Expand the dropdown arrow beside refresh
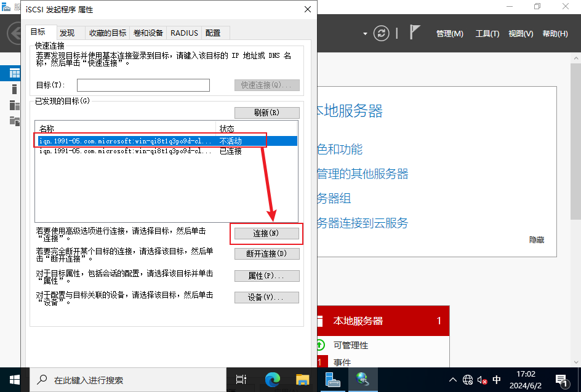The image size is (581, 392). click(x=365, y=33)
